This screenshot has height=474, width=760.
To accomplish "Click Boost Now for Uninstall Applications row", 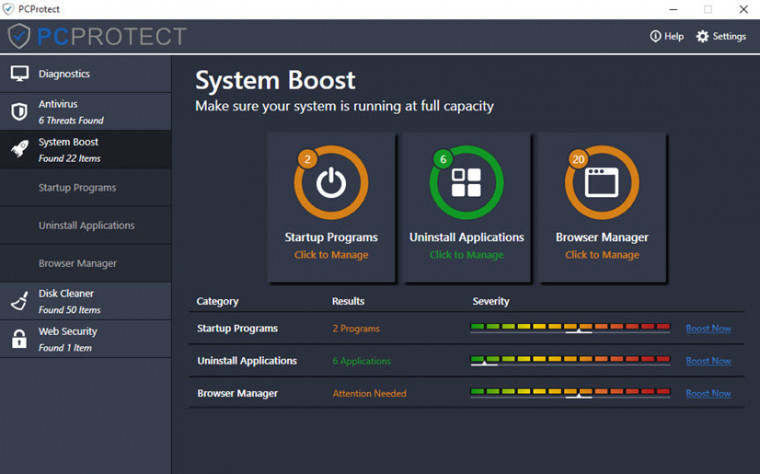I will pos(708,361).
